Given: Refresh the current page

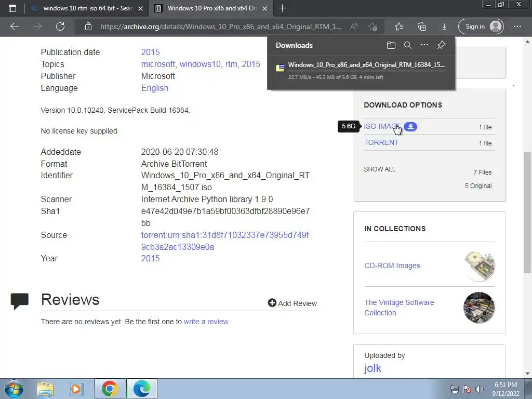Looking at the screenshot, I should [x=60, y=26].
